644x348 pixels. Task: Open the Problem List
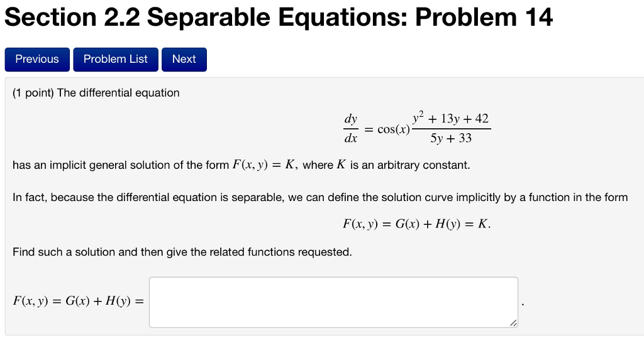point(116,60)
